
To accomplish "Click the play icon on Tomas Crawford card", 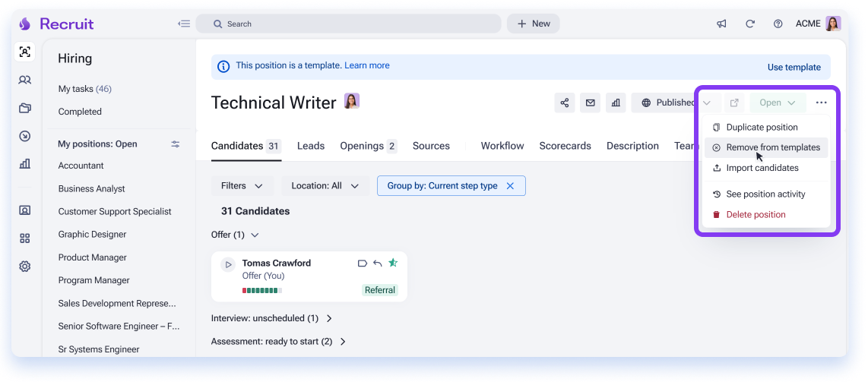I will (x=228, y=265).
